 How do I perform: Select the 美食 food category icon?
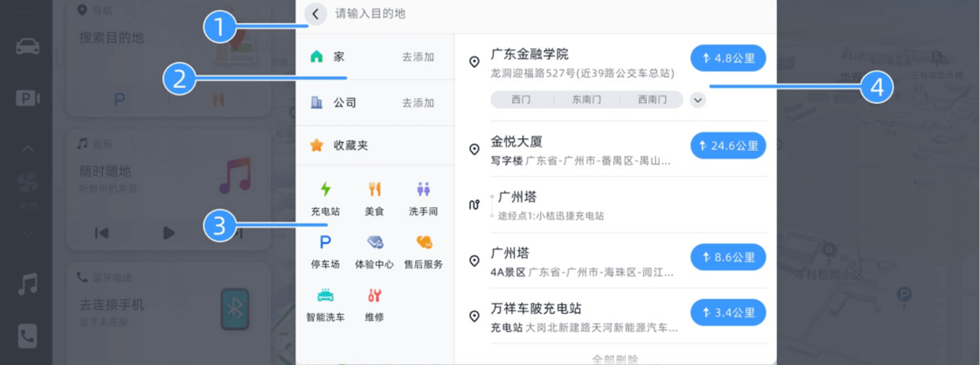(x=374, y=198)
